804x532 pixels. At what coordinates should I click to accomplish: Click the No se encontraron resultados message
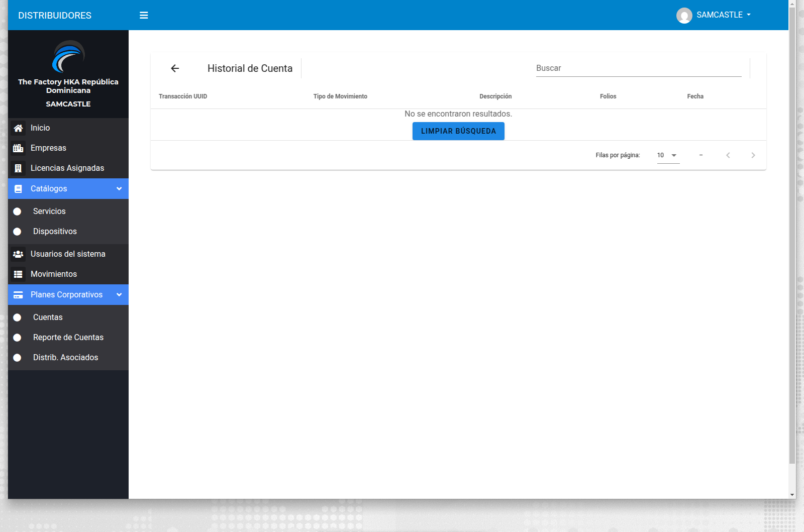pyautogui.click(x=458, y=114)
